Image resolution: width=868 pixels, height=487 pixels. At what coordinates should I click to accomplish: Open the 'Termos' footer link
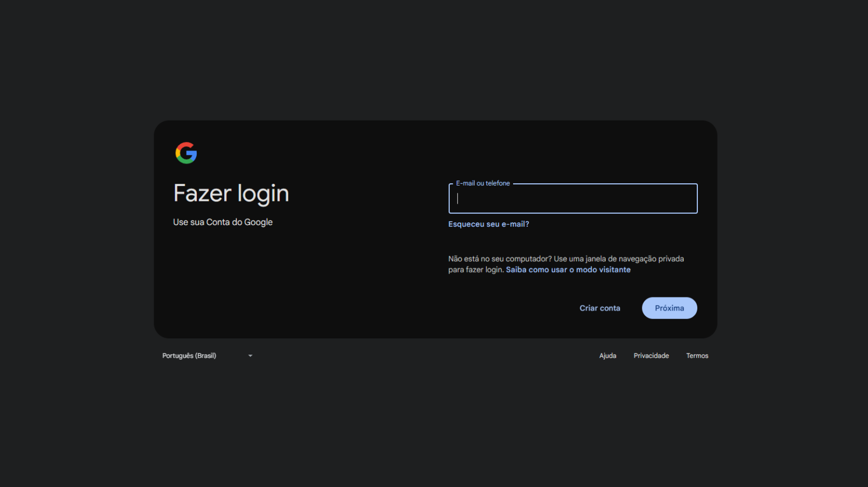click(x=697, y=356)
